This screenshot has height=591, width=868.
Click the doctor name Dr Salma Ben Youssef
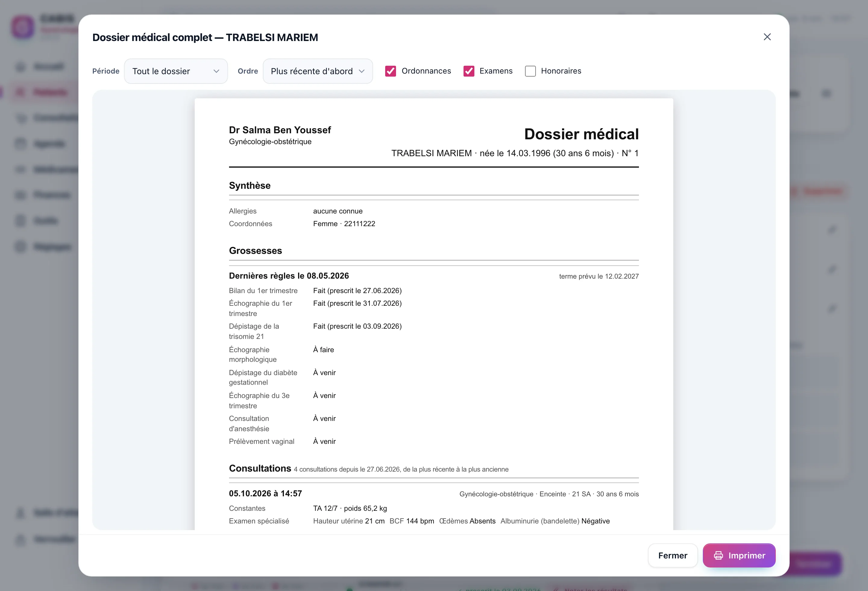pyautogui.click(x=280, y=130)
